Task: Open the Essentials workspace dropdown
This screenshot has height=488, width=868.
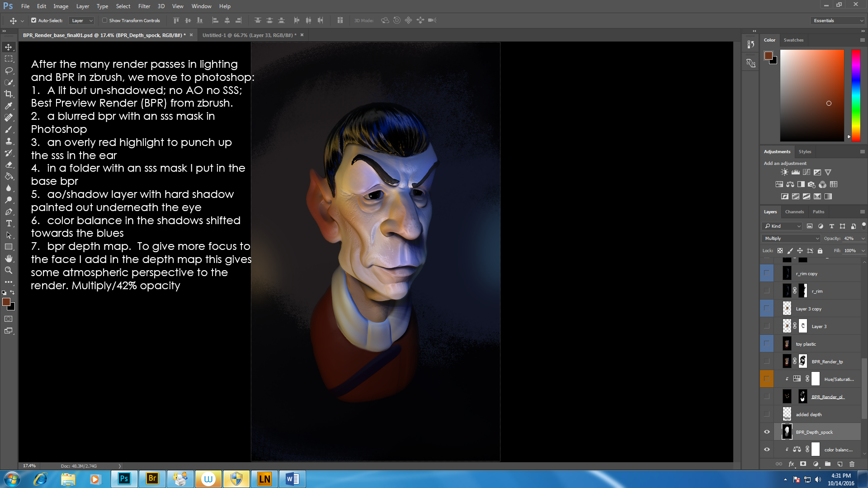Action: click(x=838, y=20)
